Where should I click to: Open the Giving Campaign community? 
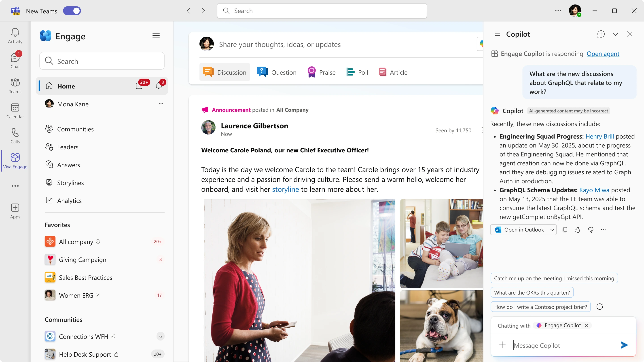coord(104,260)
